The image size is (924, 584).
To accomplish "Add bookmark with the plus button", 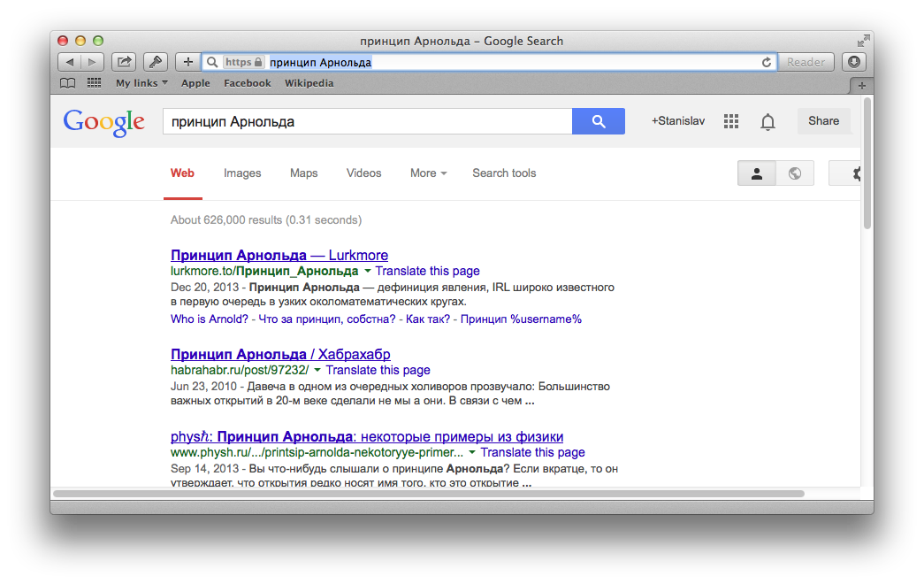I will 187,62.
